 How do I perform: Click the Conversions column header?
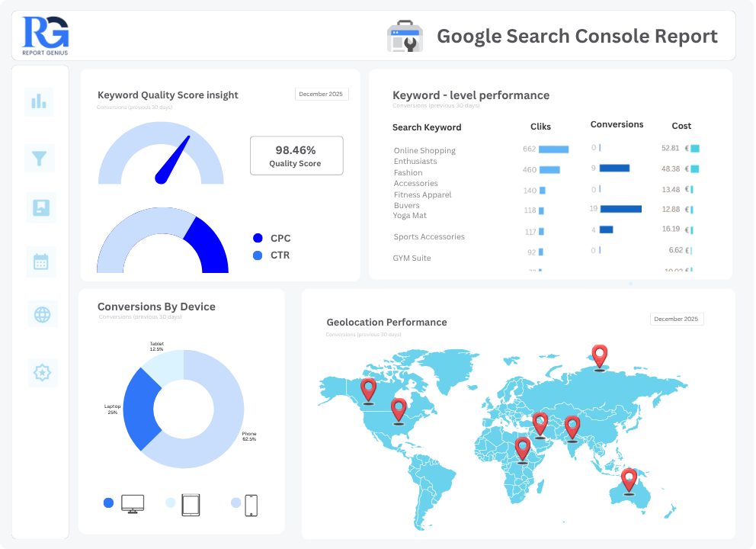tap(617, 124)
